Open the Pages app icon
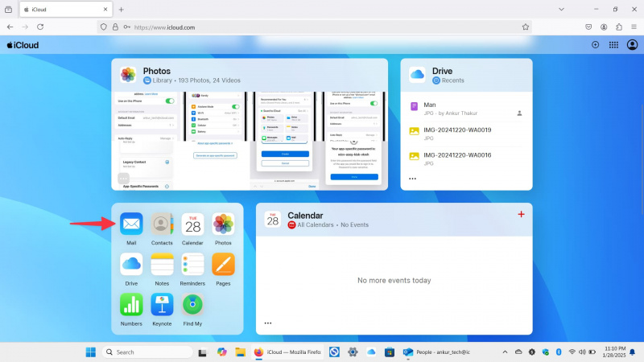This screenshot has width=644, height=362. point(223,264)
